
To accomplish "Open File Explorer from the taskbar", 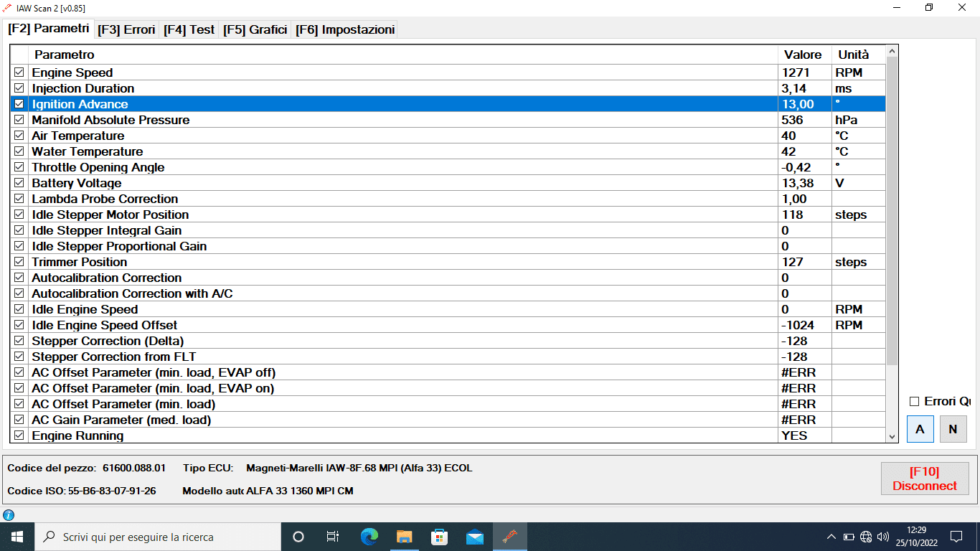I will click(405, 537).
